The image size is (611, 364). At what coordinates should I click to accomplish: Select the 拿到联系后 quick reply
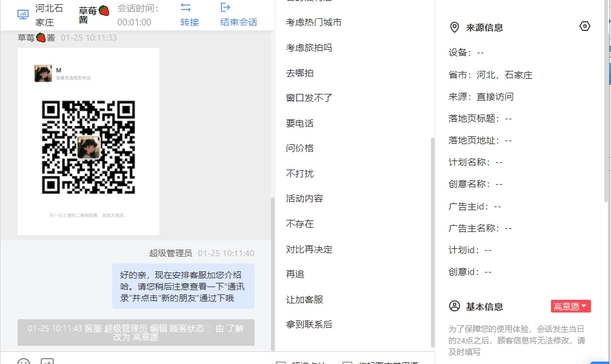[309, 325]
